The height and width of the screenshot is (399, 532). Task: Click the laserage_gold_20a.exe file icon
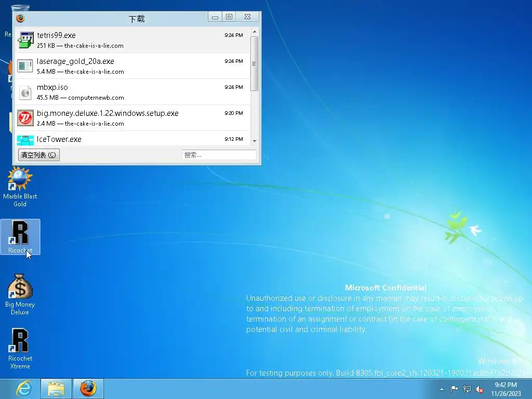pos(25,66)
